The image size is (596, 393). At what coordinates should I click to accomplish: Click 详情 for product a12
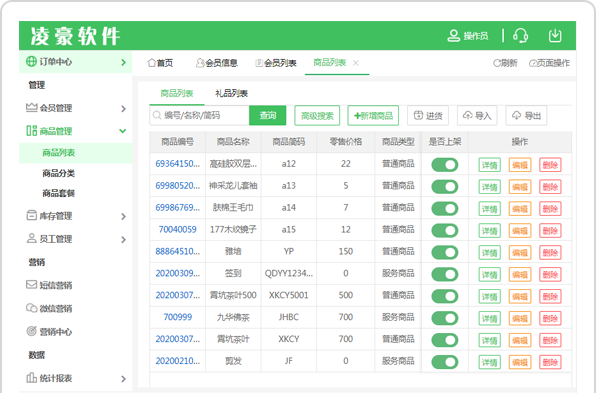[x=490, y=165]
